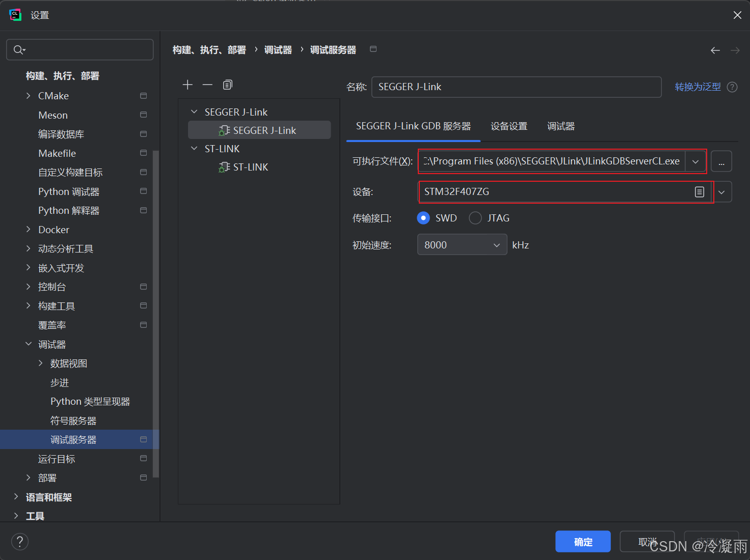Click the 调试器 breadcrumb item
Screen dimensions: 750x560
click(x=278, y=50)
